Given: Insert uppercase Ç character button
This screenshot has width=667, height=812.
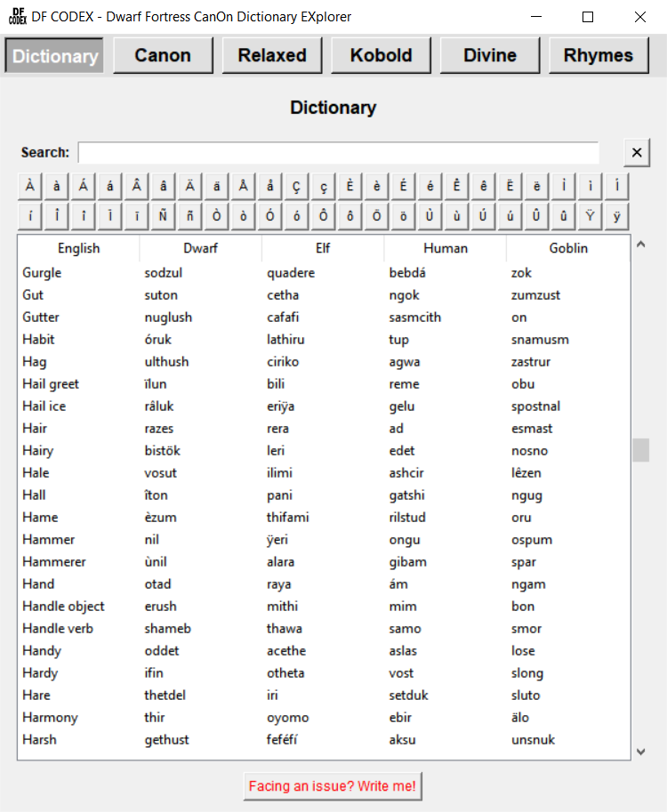Looking at the screenshot, I should point(296,186).
